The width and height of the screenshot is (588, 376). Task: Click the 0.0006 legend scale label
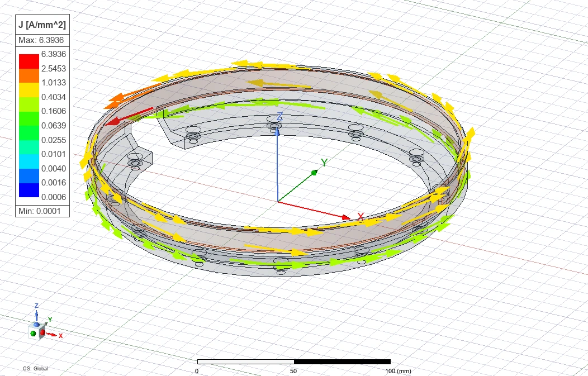point(54,197)
